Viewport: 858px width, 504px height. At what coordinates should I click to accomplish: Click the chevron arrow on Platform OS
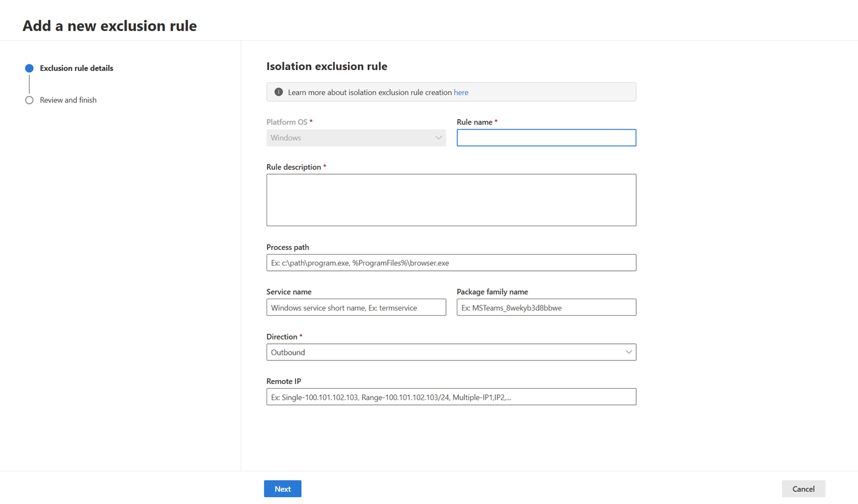click(439, 138)
